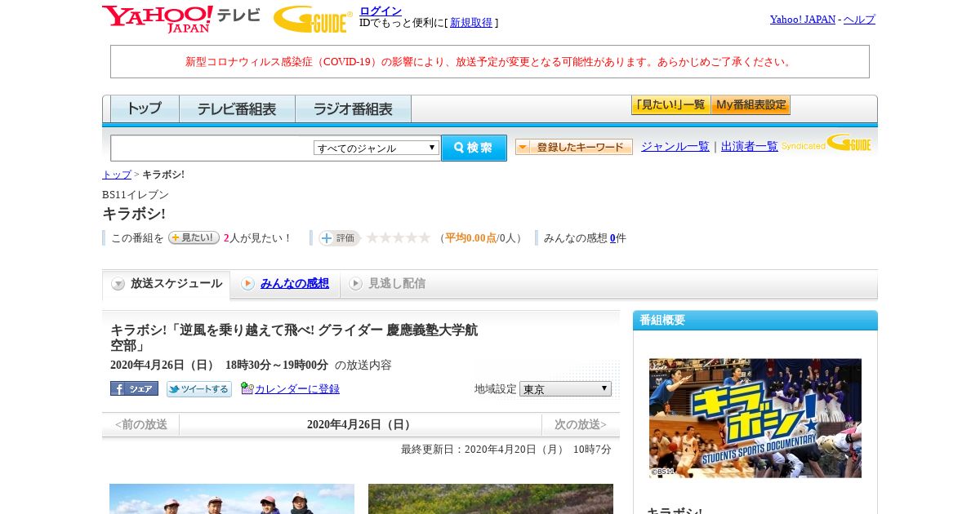The width and height of the screenshot is (980, 514).
Task: Click the 「見たい!」一覧 button
Action: click(x=670, y=105)
